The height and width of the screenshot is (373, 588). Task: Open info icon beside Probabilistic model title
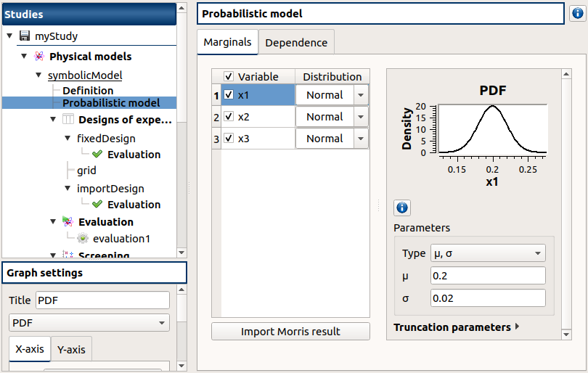point(577,14)
